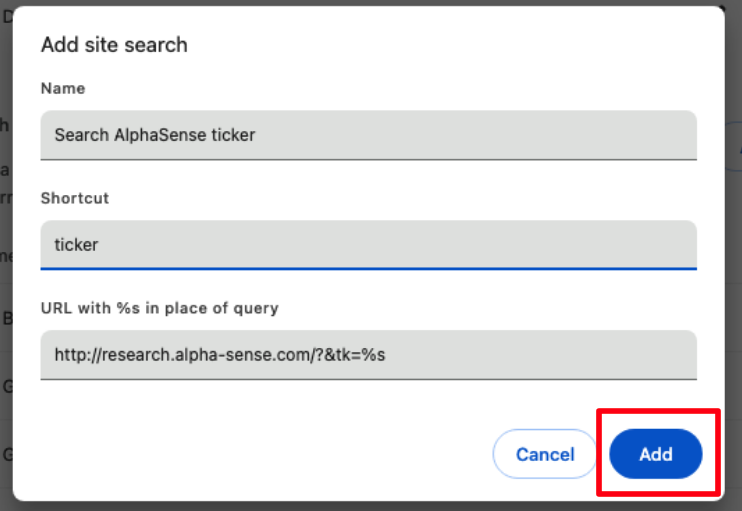Click the 'Add site search' dialog title
The image size is (742, 511).
(x=114, y=45)
